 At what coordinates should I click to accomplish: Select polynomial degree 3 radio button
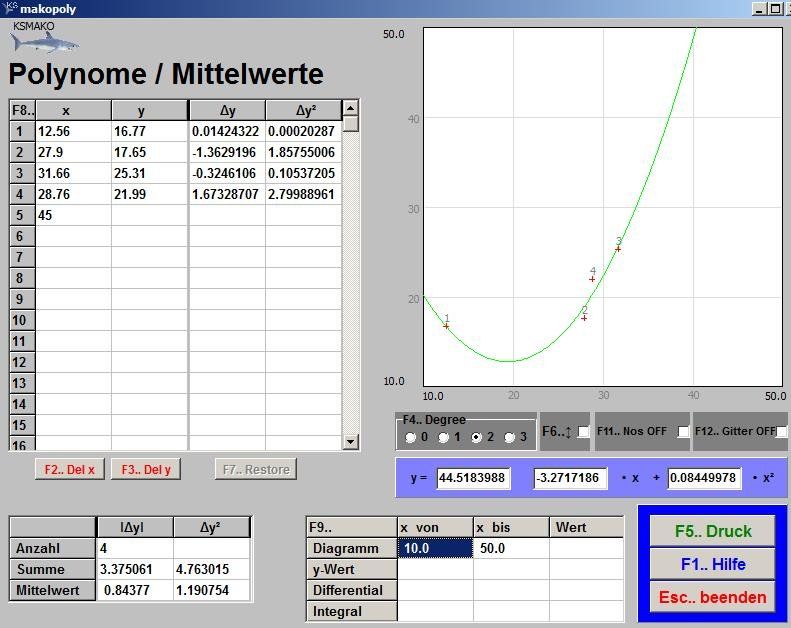click(x=510, y=437)
